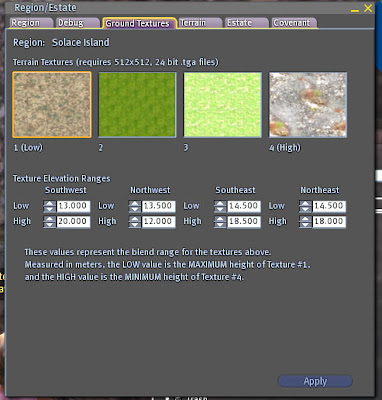Choose the bright green texture 3 thumbnail
Image resolution: width=382 pixels, height=400 pixels.
click(222, 105)
